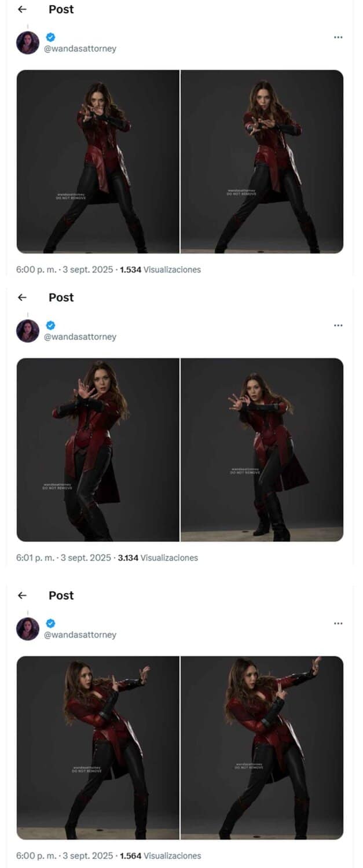Open more options on the 1.534-views post

coord(338,38)
